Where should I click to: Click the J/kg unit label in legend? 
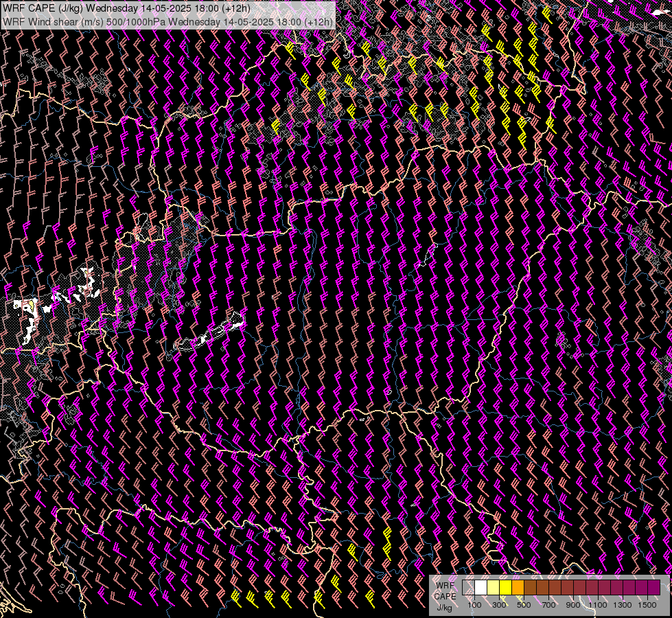pyautogui.click(x=444, y=608)
